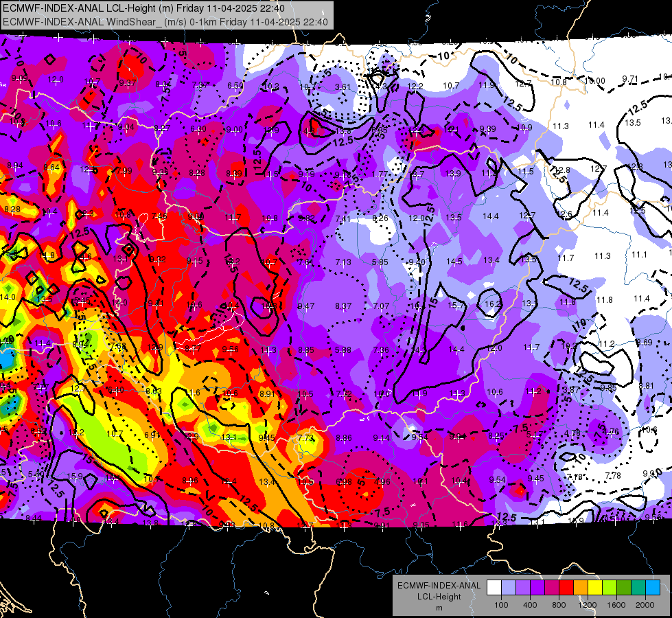
Task: Click the 4.76 wind shear value
Action: pyautogui.click(x=611, y=431)
